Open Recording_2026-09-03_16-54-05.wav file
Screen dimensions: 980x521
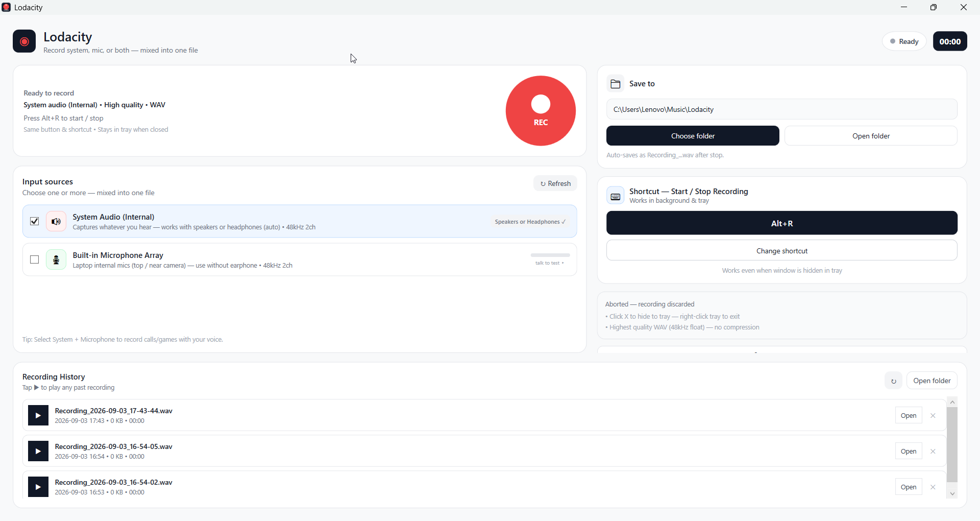909,452
